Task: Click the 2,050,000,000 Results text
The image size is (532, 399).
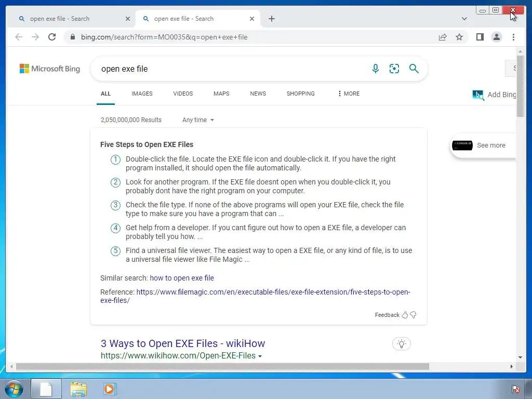Action: (x=131, y=120)
